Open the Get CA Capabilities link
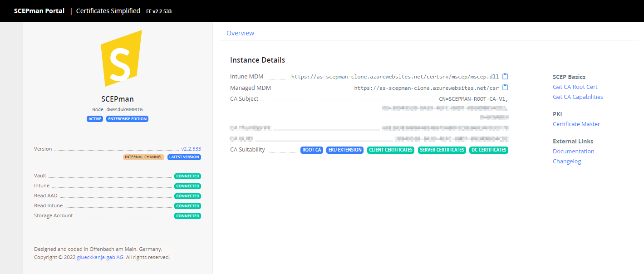 (578, 97)
